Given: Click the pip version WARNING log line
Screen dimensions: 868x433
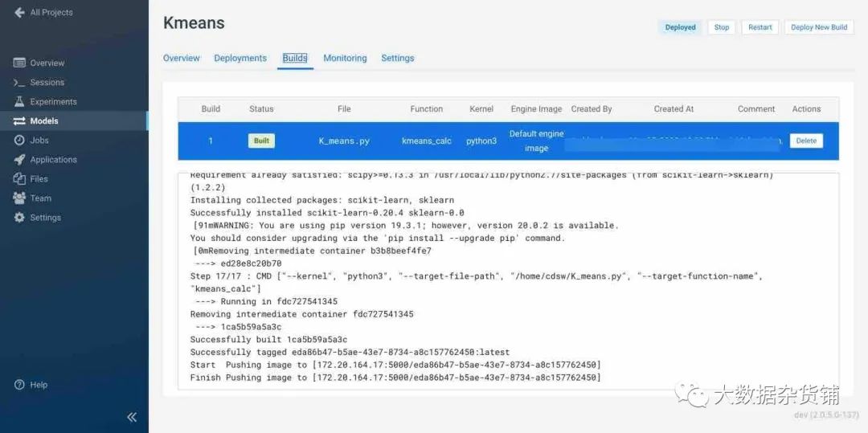Looking at the screenshot, I should (405, 225).
